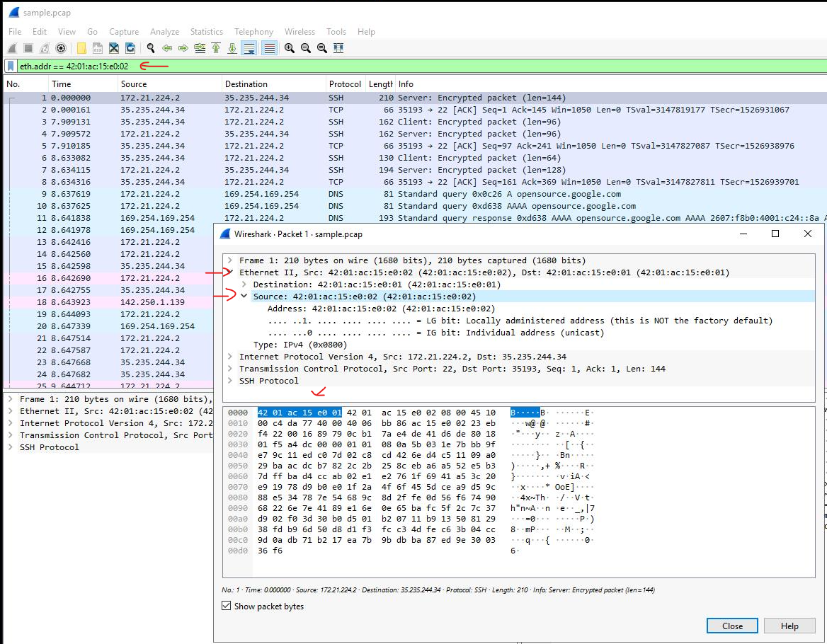The height and width of the screenshot is (644, 827).
Task: Click the find packet magnifier icon
Action: [150, 48]
